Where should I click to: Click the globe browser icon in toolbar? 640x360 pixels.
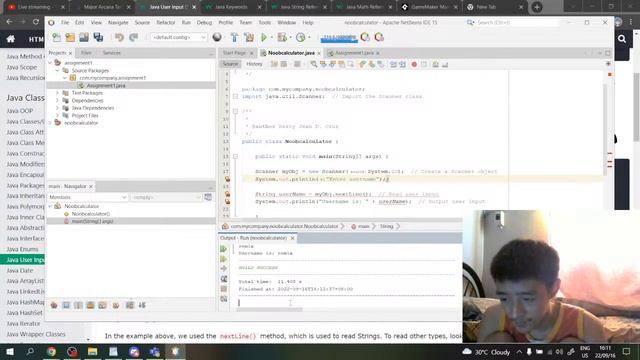tap(217, 38)
